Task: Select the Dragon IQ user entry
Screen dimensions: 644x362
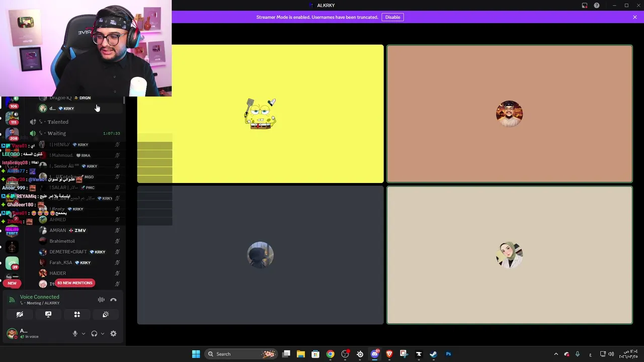Action: point(60,98)
